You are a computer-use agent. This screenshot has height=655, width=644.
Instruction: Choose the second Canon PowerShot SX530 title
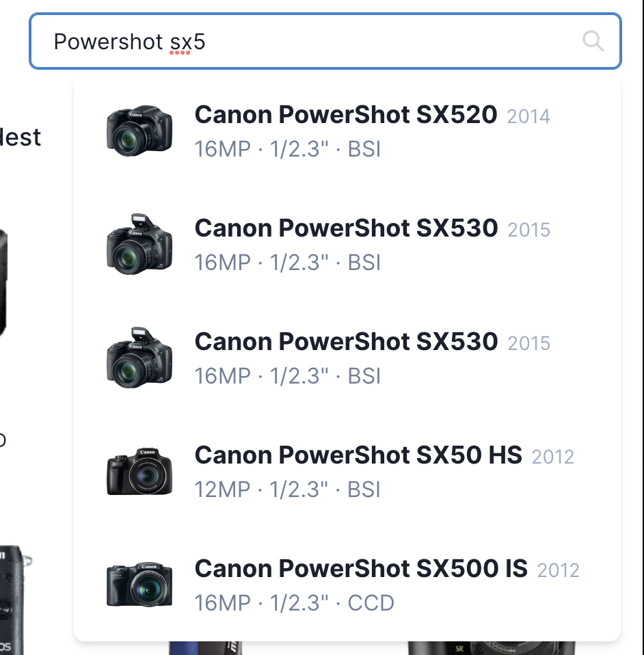click(x=345, y=342)
